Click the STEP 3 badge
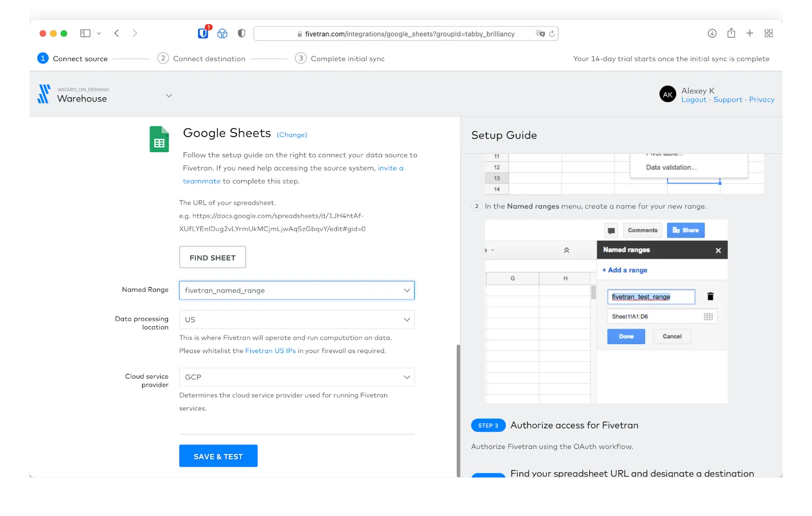This screenshot has height=516, width=812. click(x=488, y=425)
